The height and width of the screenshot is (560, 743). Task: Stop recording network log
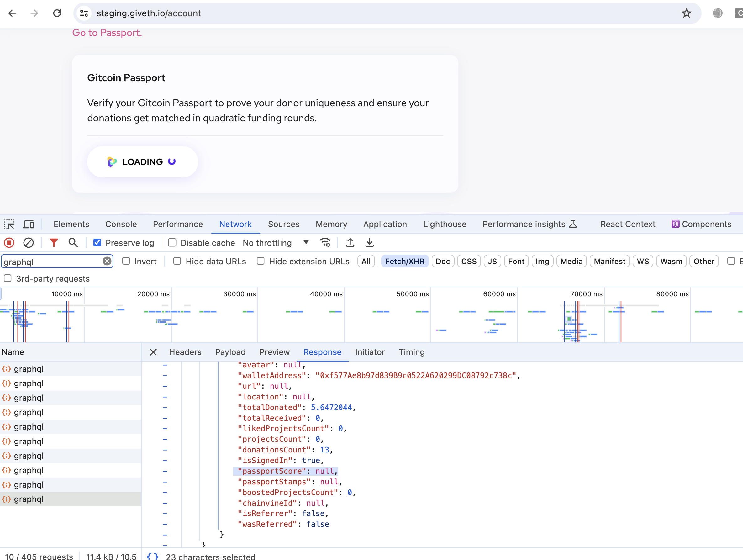[x=9, y=243]
